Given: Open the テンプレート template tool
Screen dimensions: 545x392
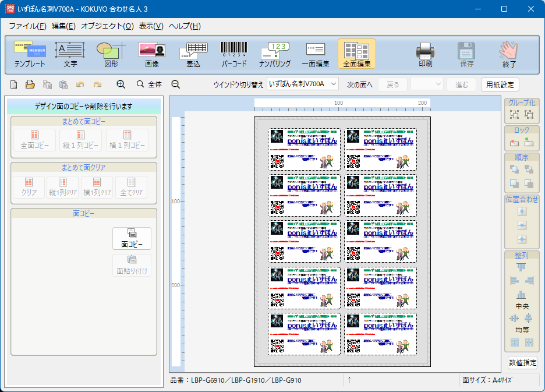Looking at the screenshot, I should (x=30, y=54).
